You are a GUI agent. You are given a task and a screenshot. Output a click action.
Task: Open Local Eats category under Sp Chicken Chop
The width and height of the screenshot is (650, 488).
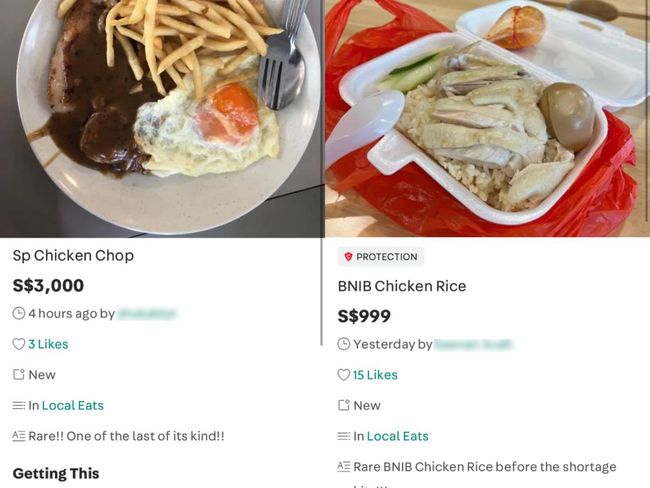coord(73,405)
